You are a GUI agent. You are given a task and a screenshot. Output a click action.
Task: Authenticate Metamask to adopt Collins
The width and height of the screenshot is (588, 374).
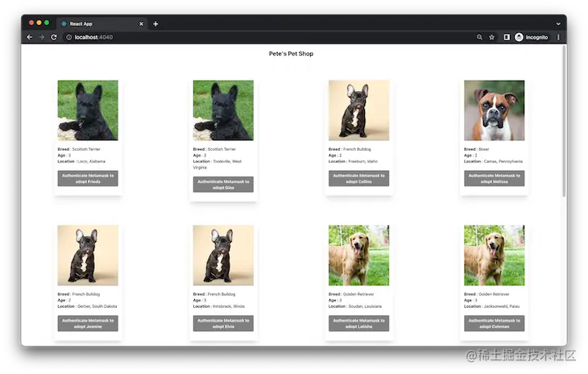359,179
